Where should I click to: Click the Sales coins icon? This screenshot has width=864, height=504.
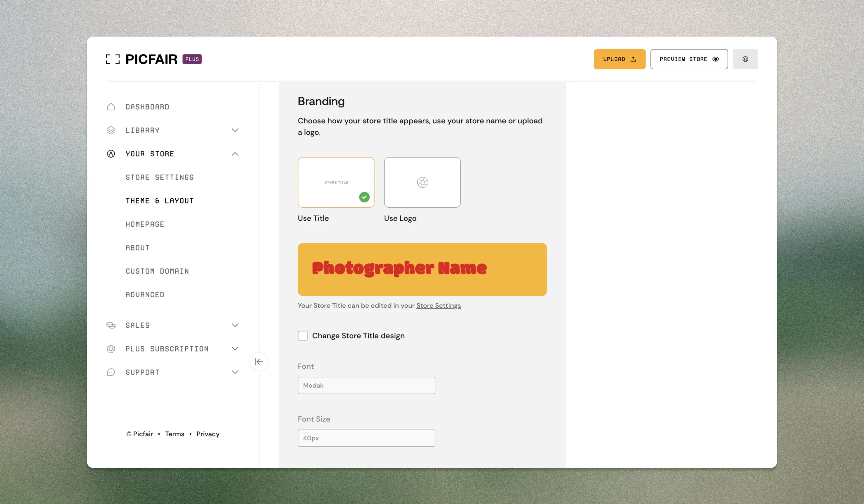[111, 325]
